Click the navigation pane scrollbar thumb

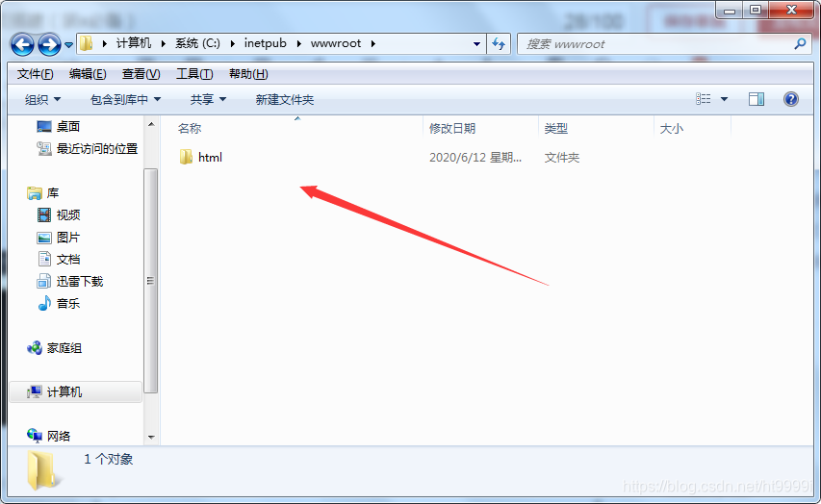click(151, 281)
